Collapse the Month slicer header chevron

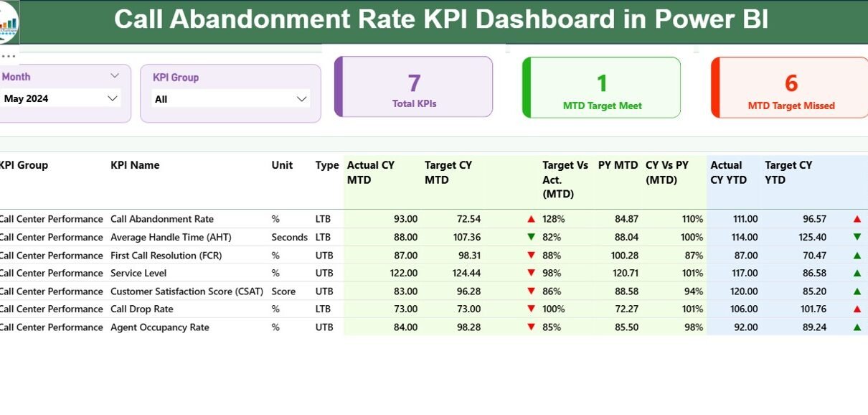click(x=115, y=75)
